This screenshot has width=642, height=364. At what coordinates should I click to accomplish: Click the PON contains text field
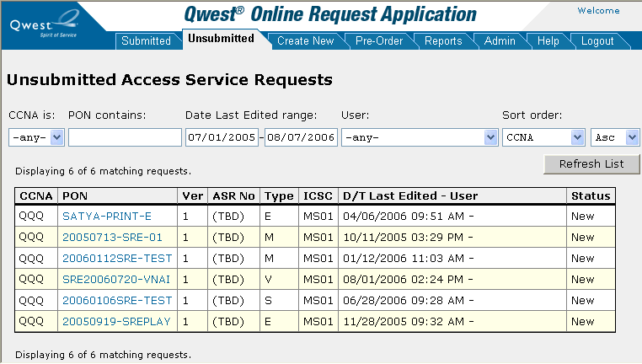(125, 137)
